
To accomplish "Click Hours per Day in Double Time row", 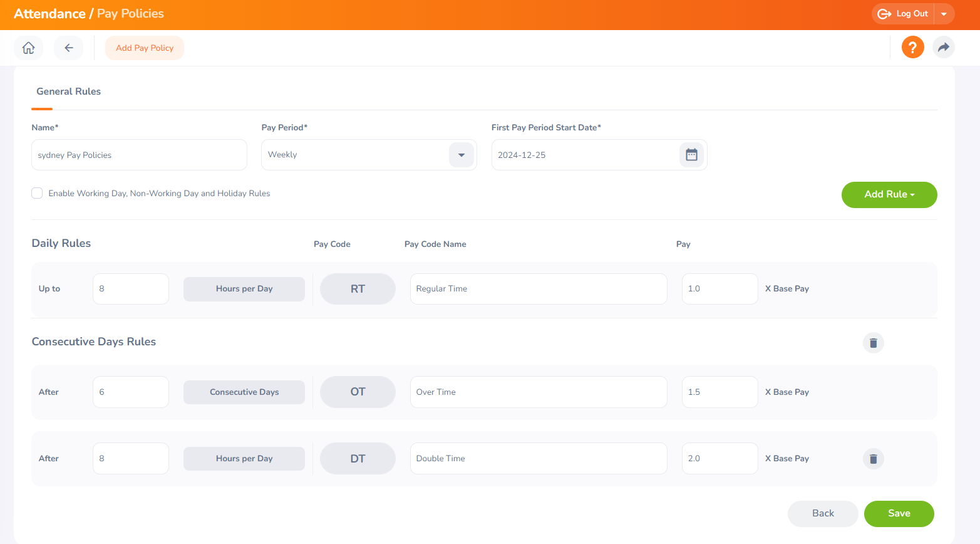I will click(x=244, y=459).
